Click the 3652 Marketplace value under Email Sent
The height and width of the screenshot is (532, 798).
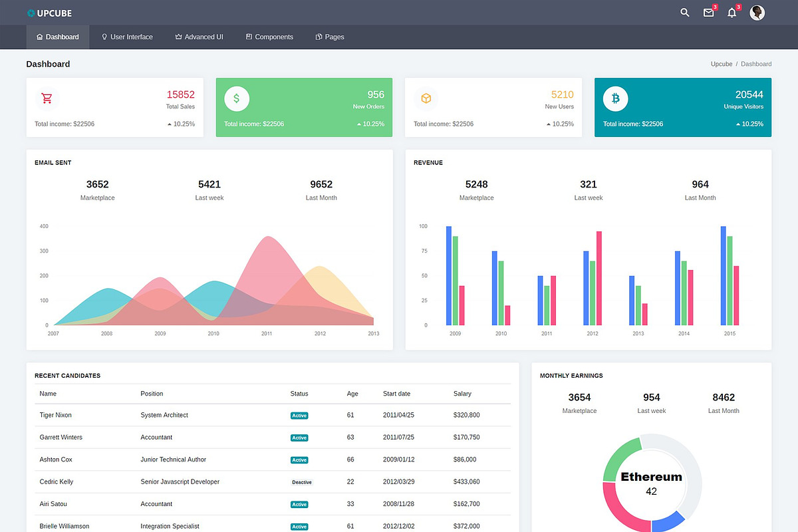pos(98,184)
